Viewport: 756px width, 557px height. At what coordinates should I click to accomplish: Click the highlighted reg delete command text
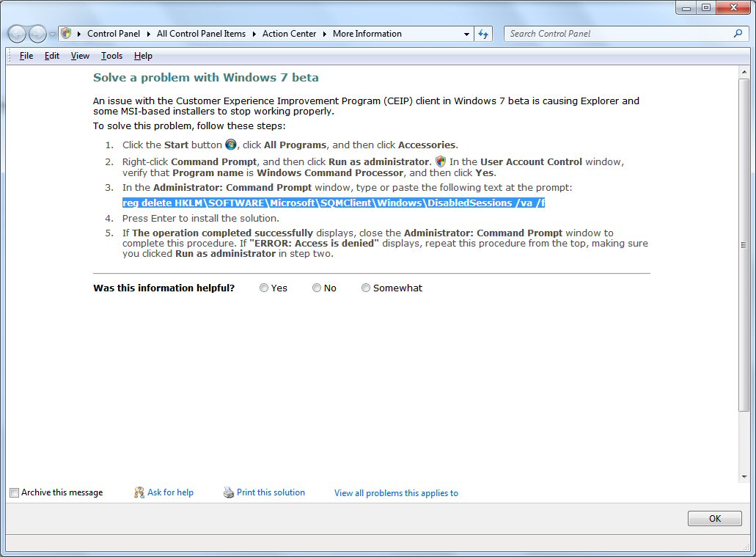point(333,203)
